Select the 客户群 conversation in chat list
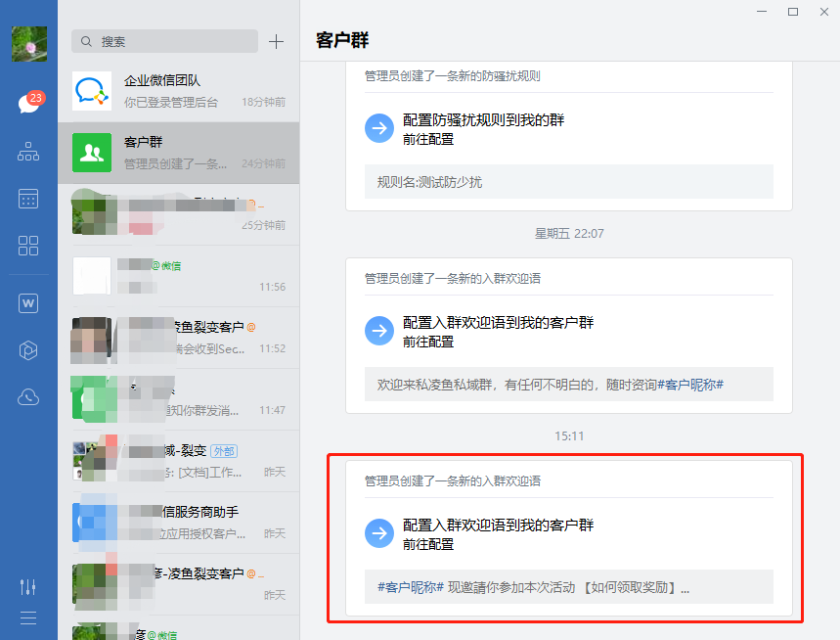This screenshot has width=840, height=640. click(x=178, y=153)
